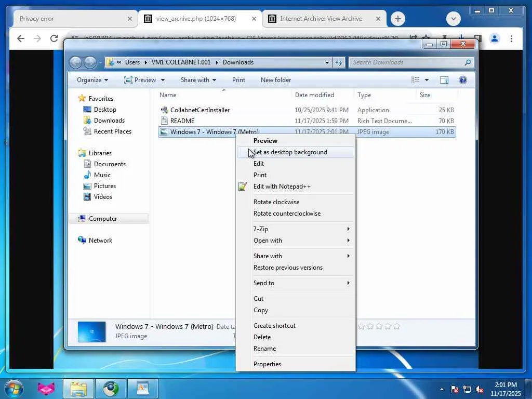Show hidden tray icons arrow

click(442, 389)
